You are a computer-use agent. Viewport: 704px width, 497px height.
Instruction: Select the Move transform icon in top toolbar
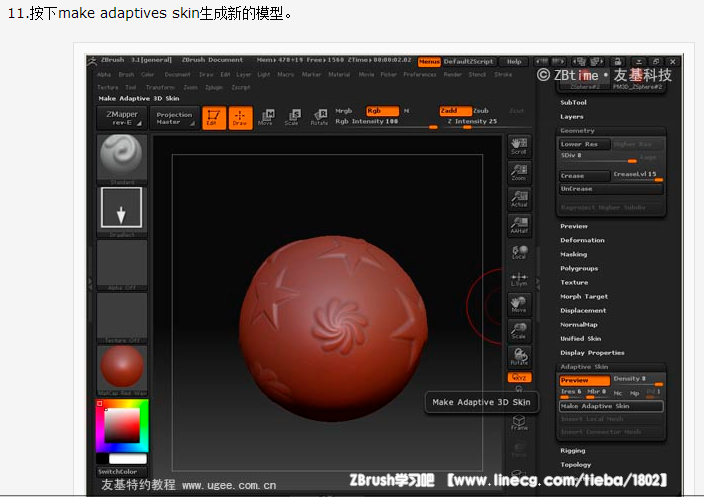point(265,118)
